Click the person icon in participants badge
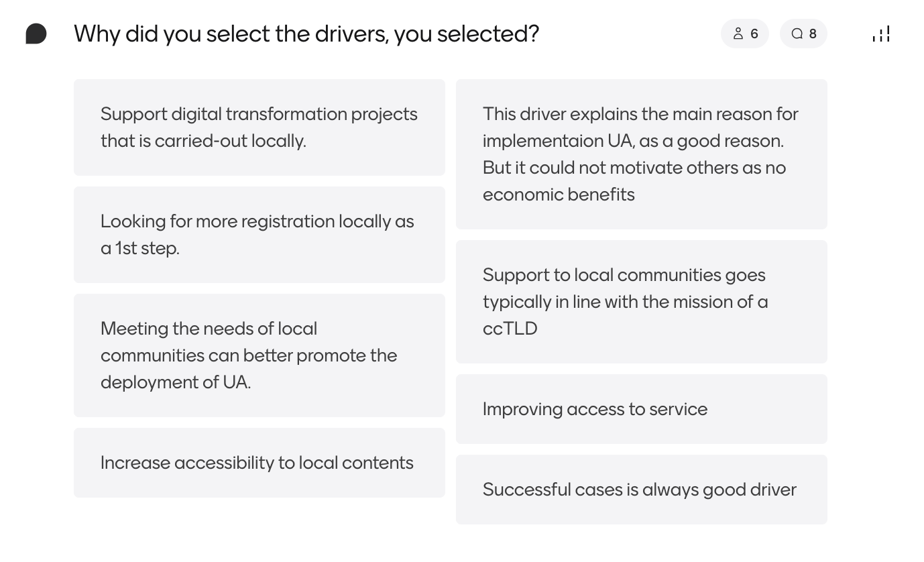The height and width of the screenshot is (562, 924). click(738, 34)
